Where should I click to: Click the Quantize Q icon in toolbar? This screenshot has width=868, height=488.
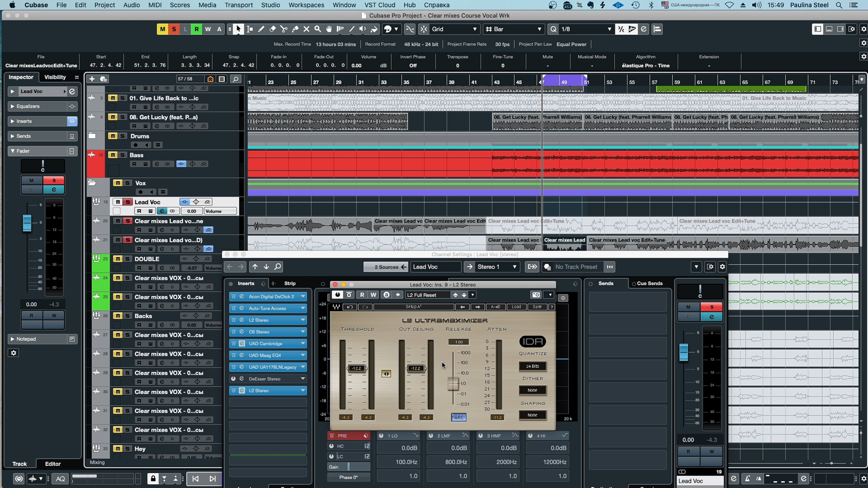tap(553, 29)
